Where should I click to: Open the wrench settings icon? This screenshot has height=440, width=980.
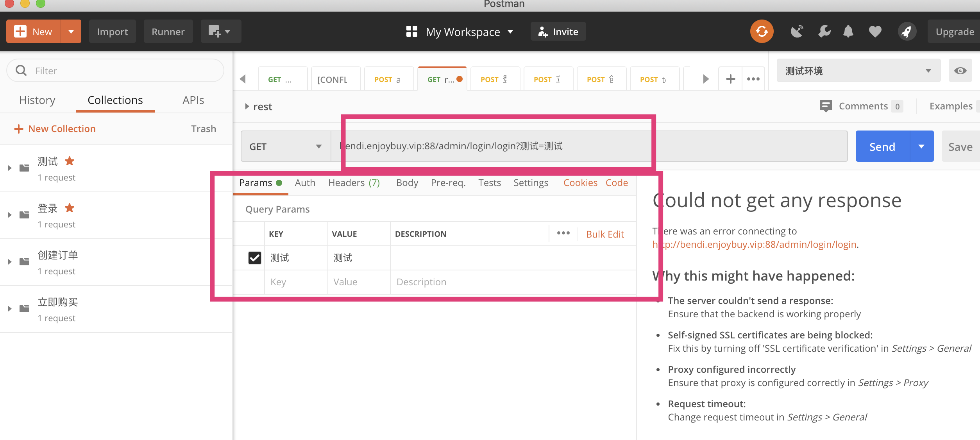click(x=824, y=31)
